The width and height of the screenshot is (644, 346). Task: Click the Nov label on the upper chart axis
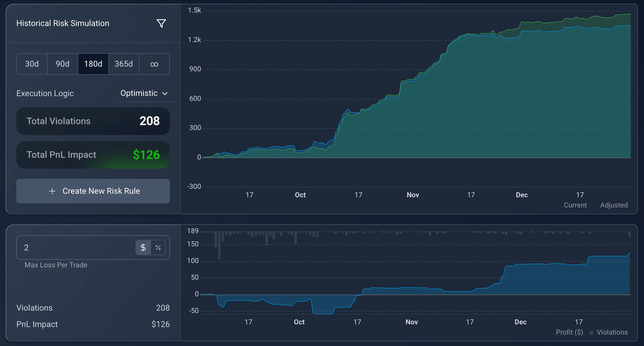coord(413,195)
